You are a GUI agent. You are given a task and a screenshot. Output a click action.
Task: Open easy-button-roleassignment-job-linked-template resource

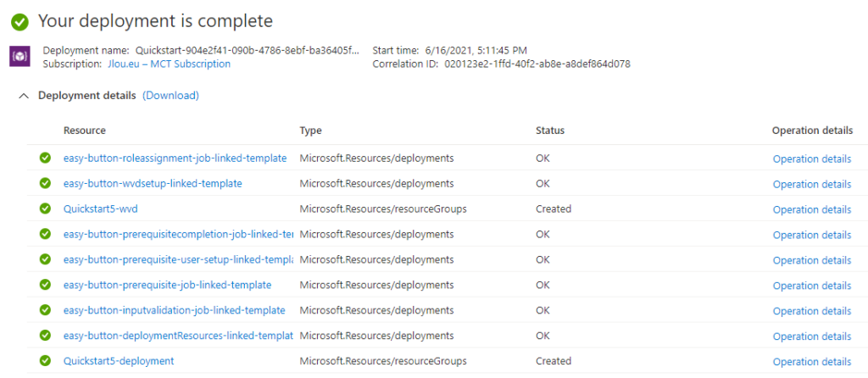point(175,158)
